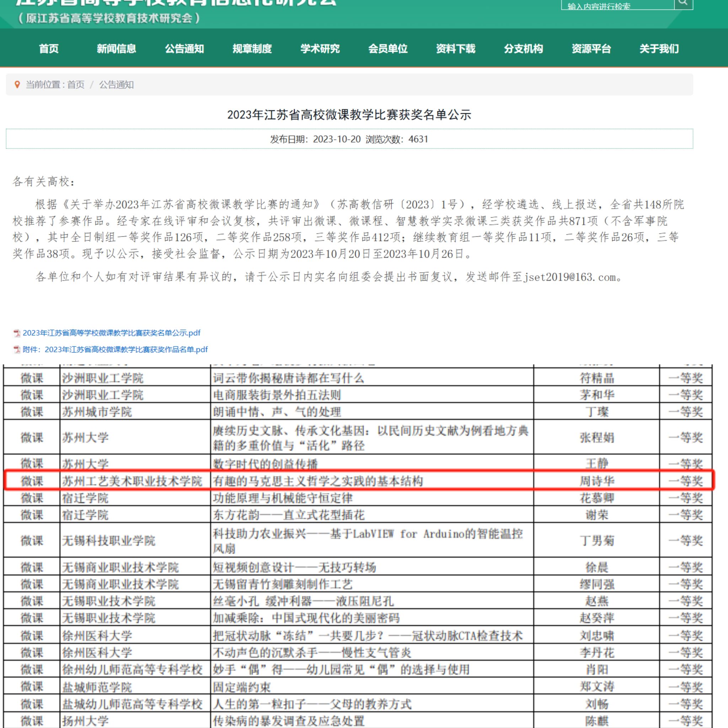Click table cell 肖阳

596,670
